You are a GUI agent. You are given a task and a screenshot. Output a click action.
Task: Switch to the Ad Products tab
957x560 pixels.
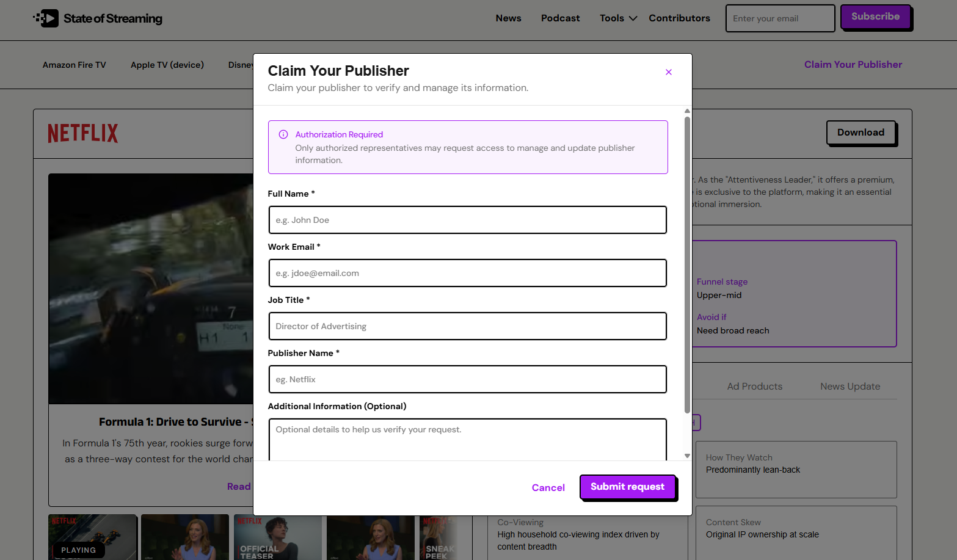(754, 387)
